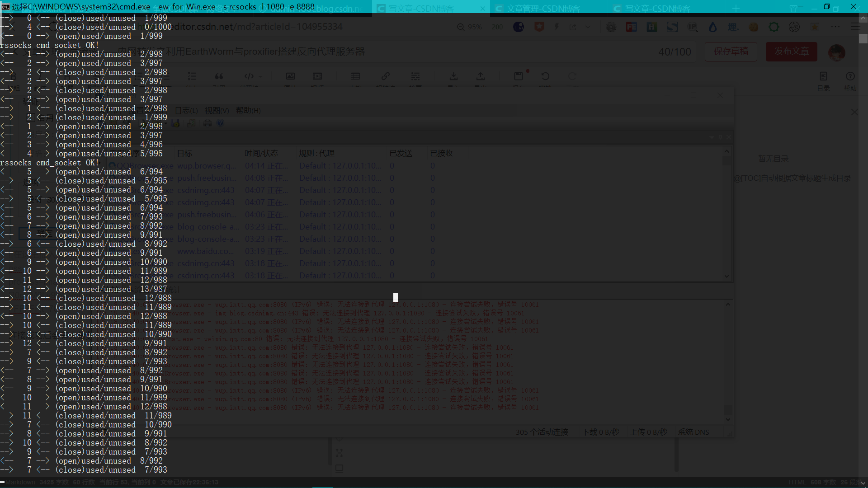Click the cmd window icon in the title bar
868x488 pixels.
pos(5,7)
